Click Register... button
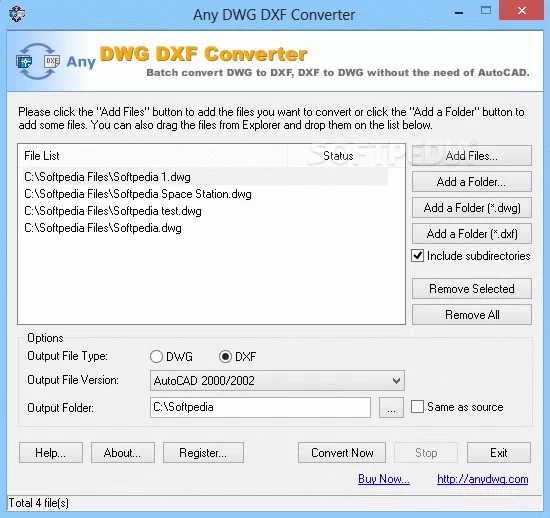 (203, 453)
